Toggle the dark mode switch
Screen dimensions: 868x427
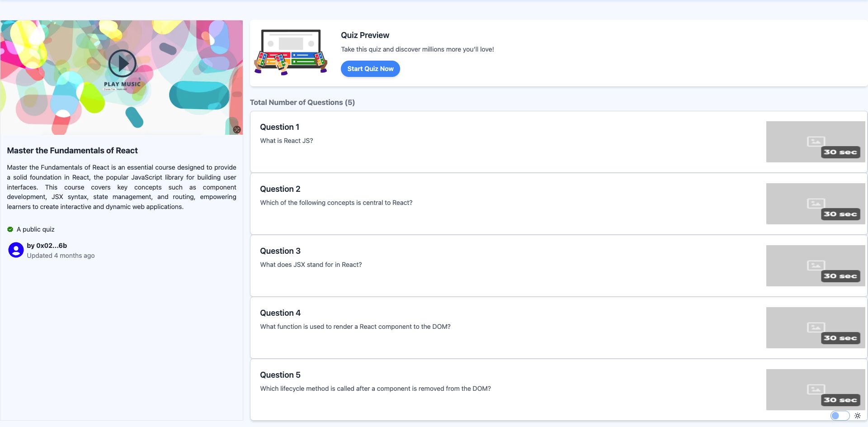pos(840,416)
